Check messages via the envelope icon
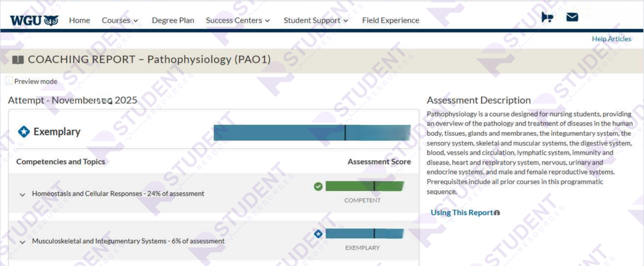This screenshot has width=644, height=266. point(572,17)
